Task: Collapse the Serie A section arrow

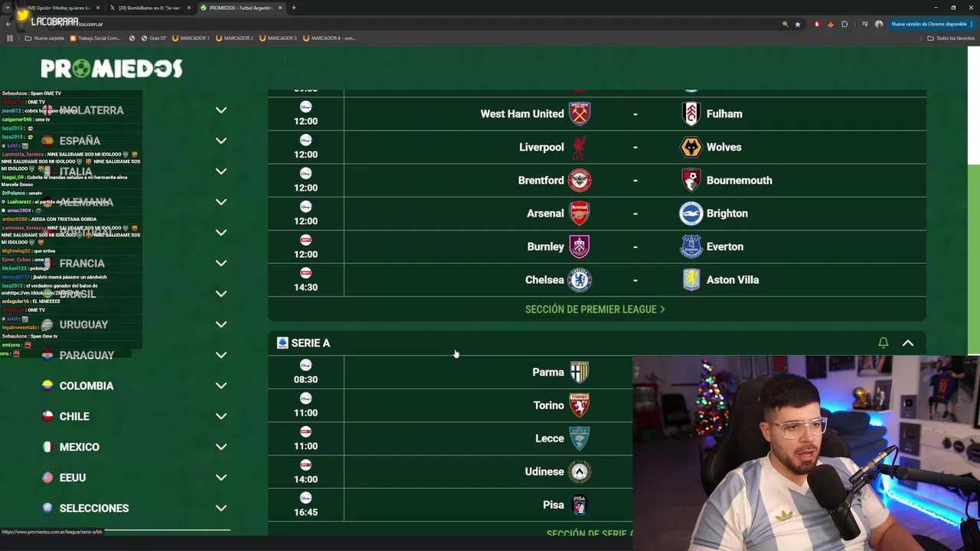Action: click(908, 343)
